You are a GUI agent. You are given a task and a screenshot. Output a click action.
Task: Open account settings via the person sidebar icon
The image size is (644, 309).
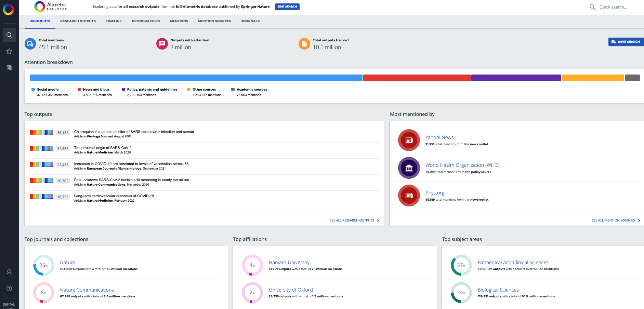[x=9, y=272]
